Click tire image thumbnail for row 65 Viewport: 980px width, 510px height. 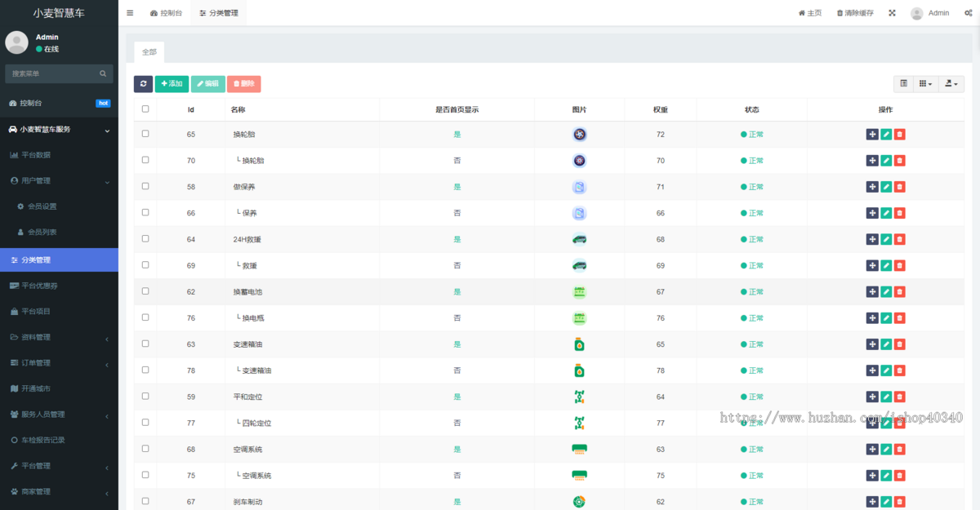(x=580, y=135)
